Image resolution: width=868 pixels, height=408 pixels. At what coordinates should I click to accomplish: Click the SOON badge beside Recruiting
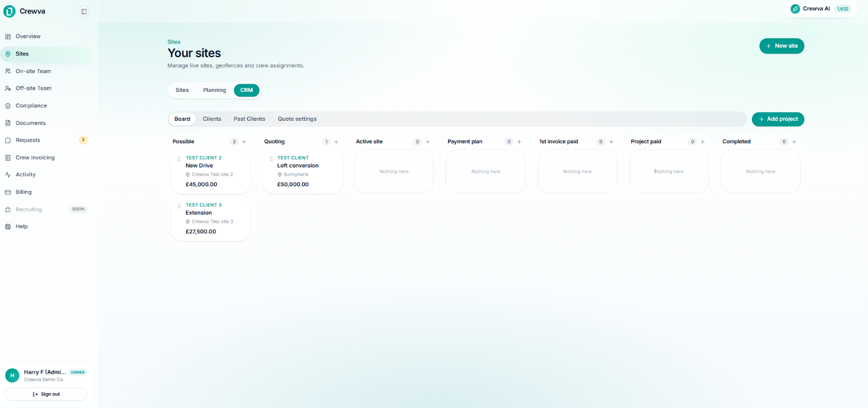pyautogui.click(x=78, y=209)
